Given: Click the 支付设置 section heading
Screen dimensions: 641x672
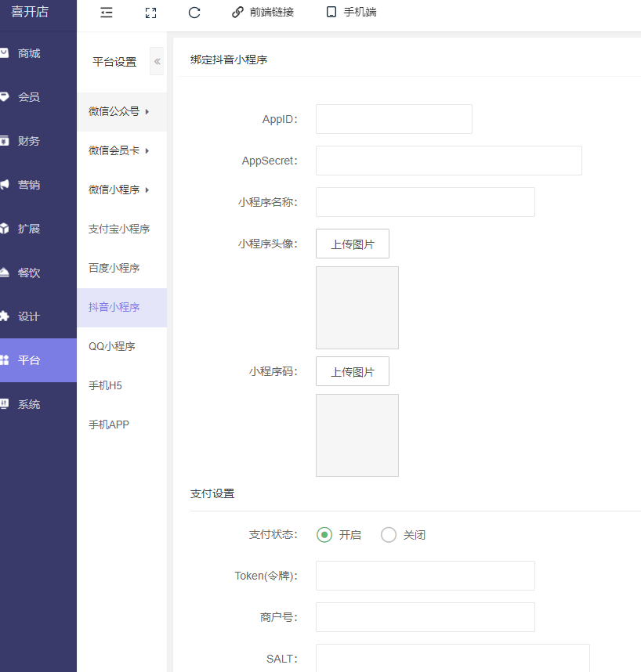Looking at the screenshot, I should coord(212,493).
